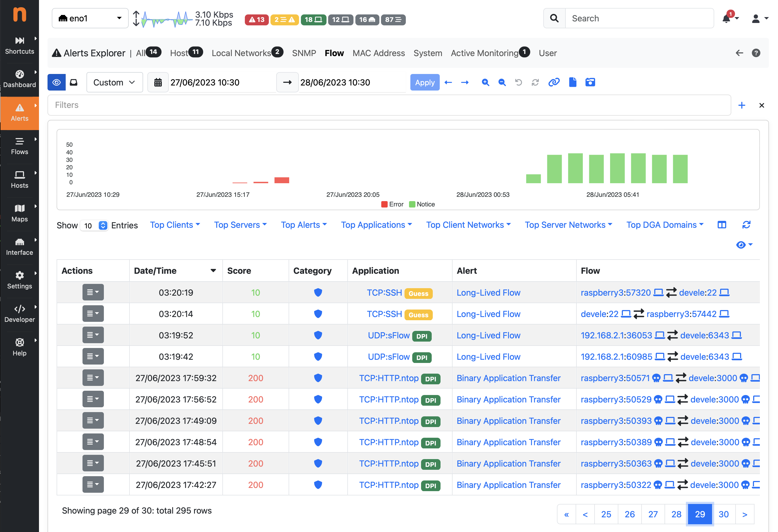Viewport: 778px width, 532px height.
Task: Click the table refresh icon
Action: [746, 225]
